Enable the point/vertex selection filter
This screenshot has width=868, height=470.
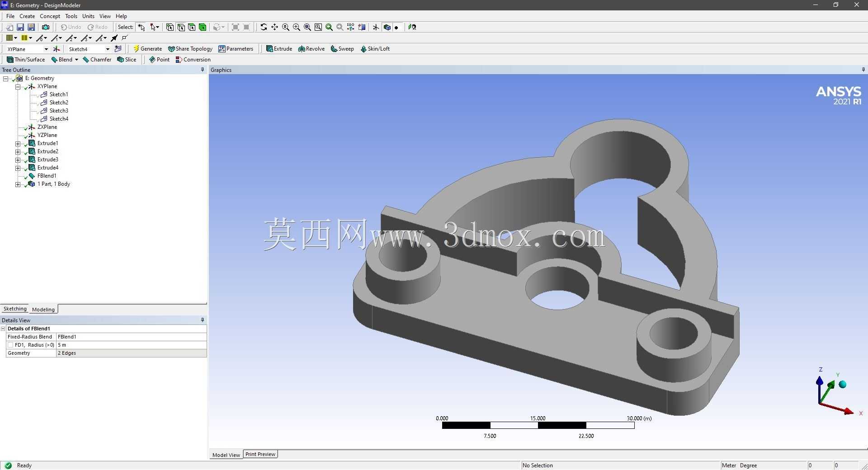pos(170,27)
